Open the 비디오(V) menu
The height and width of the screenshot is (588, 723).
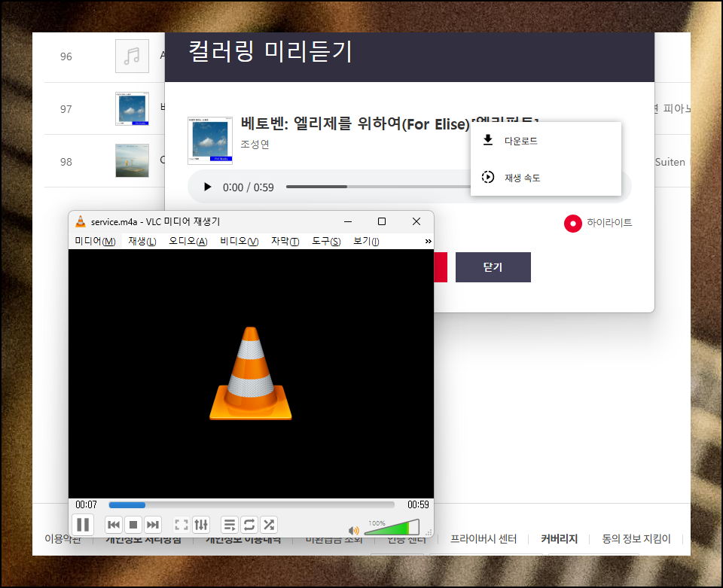coord(239,241)
